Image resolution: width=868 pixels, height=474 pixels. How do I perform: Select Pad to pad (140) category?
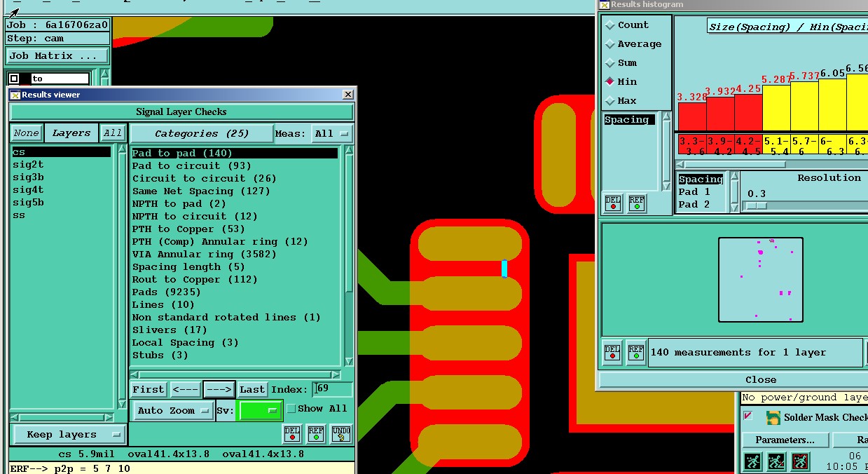tap(235, 153)
